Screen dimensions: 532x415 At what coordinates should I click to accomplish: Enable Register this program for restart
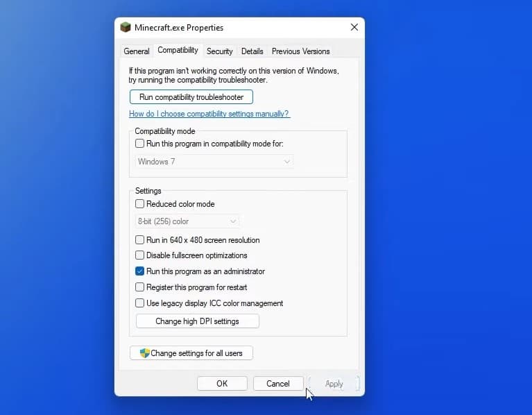tap(139, 287)
